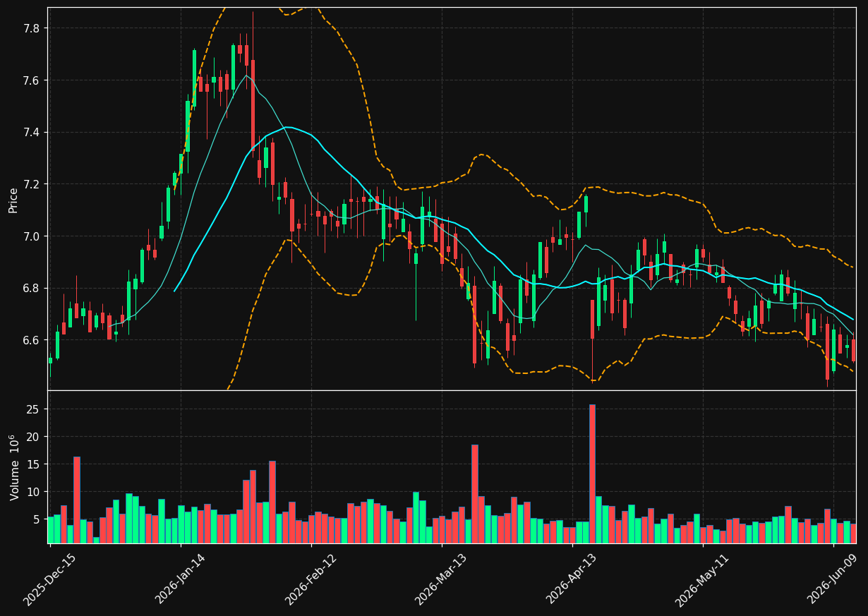Click the 2025-Dec-15 date label
The width and height of the screenshot is (868, 616).
tap(49, 579)
